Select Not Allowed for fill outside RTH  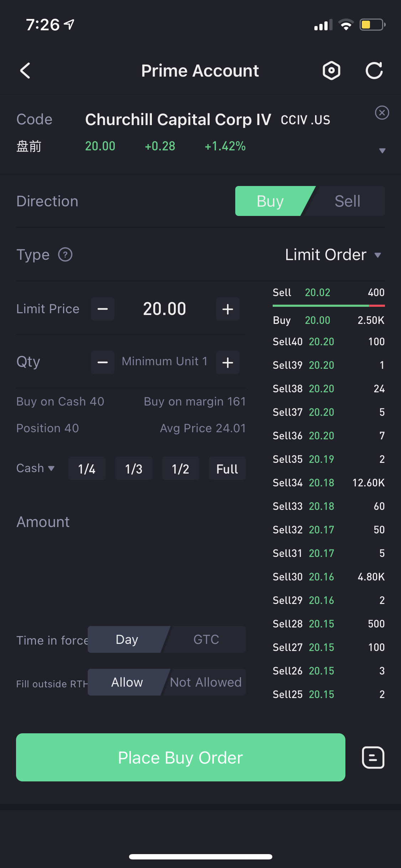coord(206,682)
